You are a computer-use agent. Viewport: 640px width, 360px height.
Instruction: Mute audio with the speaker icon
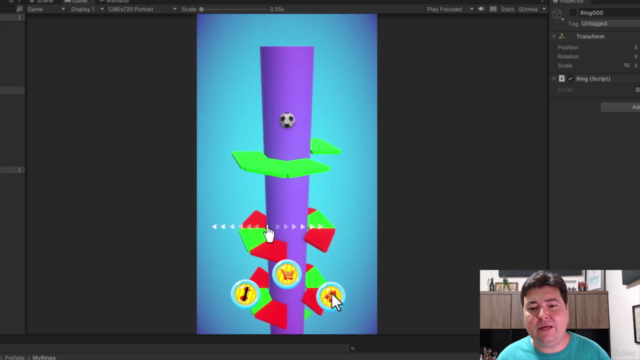click(x=482, y=9)
